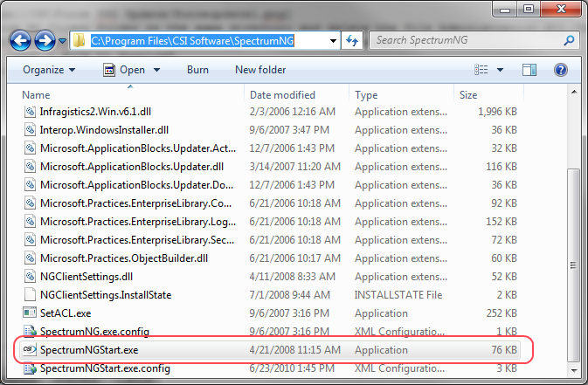Click the scrollbar down arrow
Viewport: 588px width, 385px height.
(x=574, y=370)
